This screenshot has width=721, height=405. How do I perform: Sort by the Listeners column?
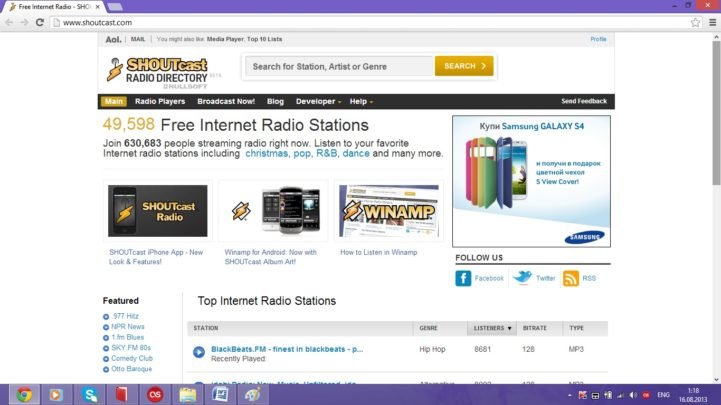(x=492, y=328)
